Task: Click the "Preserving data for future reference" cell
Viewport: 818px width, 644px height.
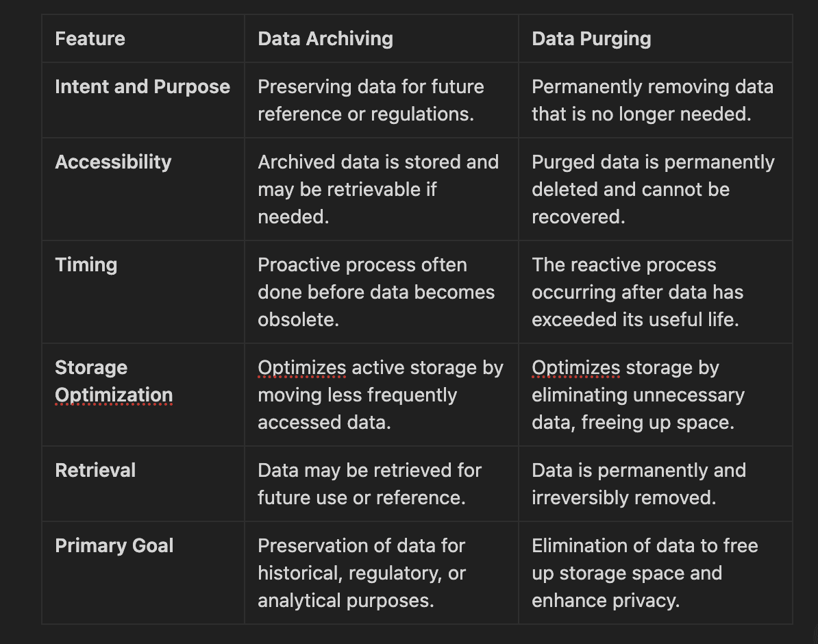Action: point(371,100)
